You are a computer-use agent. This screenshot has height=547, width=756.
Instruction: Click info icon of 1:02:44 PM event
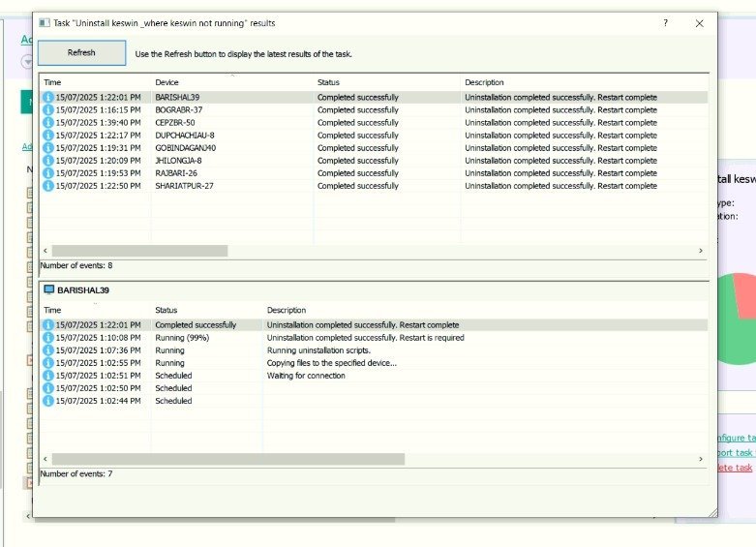click(x=47, y=401)
